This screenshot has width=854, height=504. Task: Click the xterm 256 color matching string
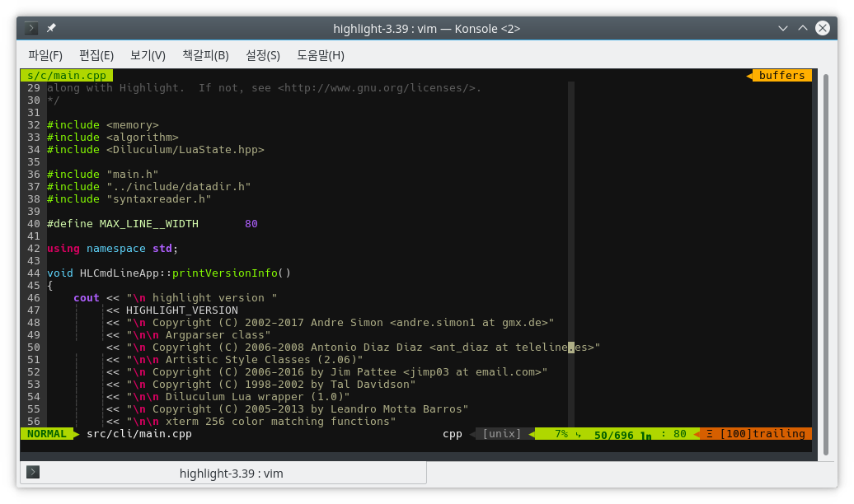pos(260,422)
